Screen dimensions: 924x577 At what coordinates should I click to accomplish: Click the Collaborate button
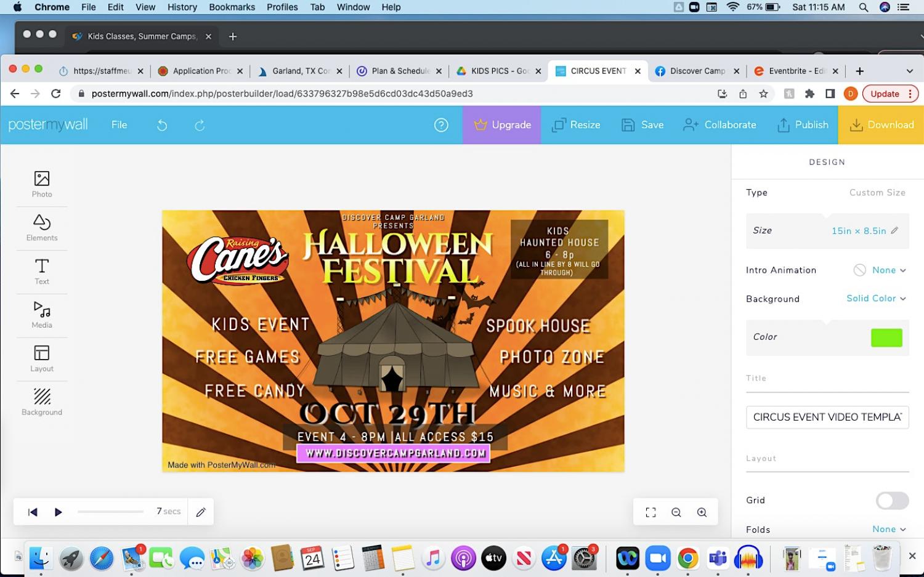719,125
